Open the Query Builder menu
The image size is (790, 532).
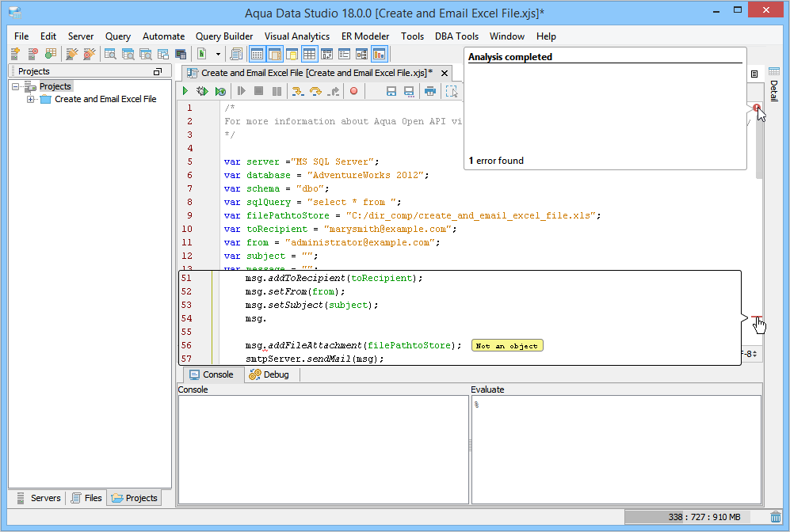tap(224, 36)
